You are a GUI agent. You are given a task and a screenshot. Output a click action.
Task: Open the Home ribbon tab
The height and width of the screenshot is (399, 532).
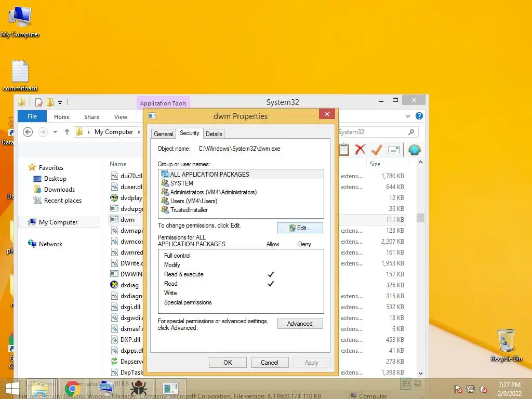pos(62,117)
